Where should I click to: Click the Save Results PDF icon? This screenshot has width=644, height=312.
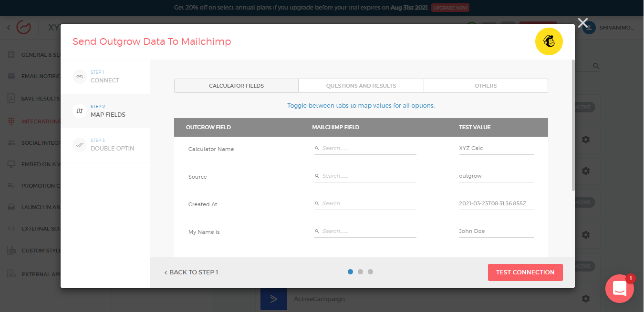[11, 99]
